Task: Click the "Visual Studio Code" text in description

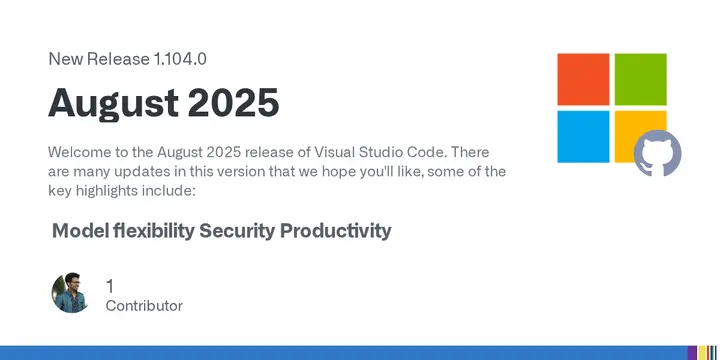Action: tap(379, 152)
